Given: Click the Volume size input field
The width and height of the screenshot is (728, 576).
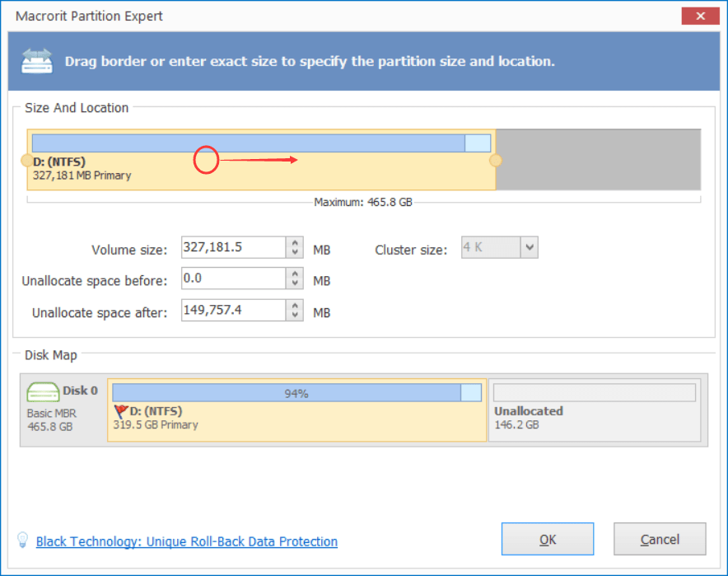Looking at the screenshot, I should click(x=234, y=247).
